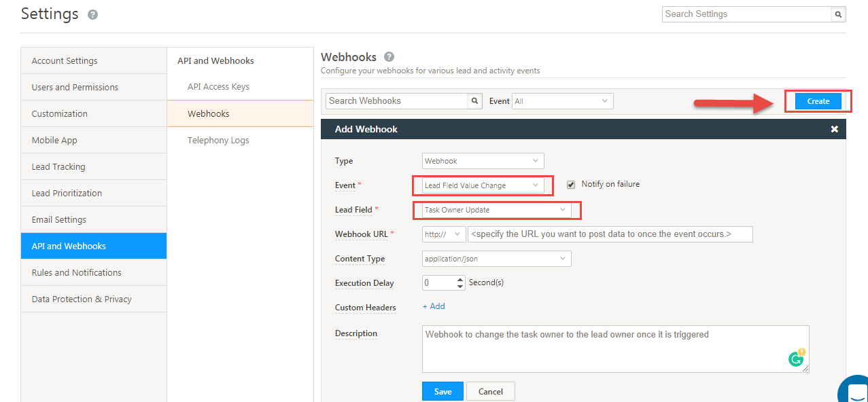Open the Event filter dropdown showing All
The width and height of the screenshot is (868, 402).
pos(562,101)
